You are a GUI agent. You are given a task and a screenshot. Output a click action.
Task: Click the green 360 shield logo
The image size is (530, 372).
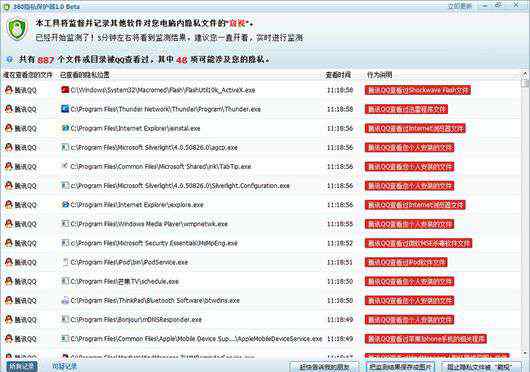coord(17,30)
